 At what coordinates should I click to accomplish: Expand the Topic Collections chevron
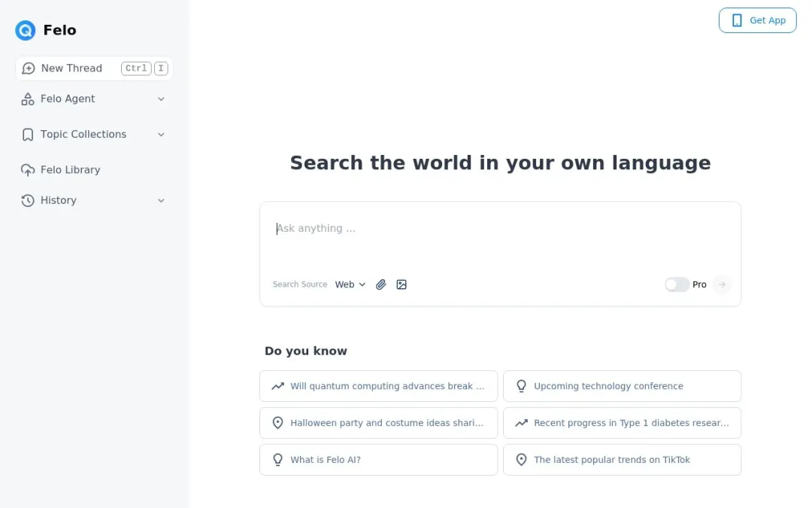161,135
